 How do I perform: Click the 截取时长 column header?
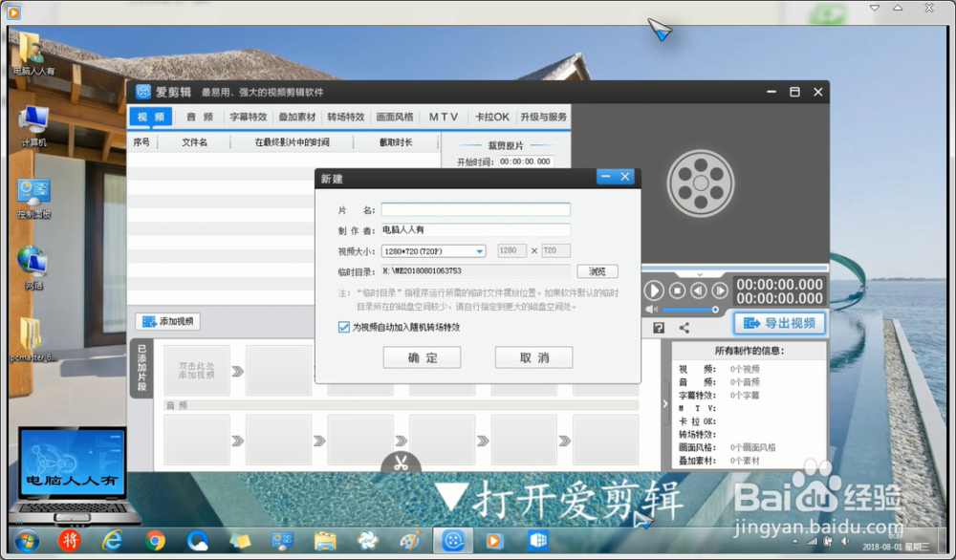[396, 142]
